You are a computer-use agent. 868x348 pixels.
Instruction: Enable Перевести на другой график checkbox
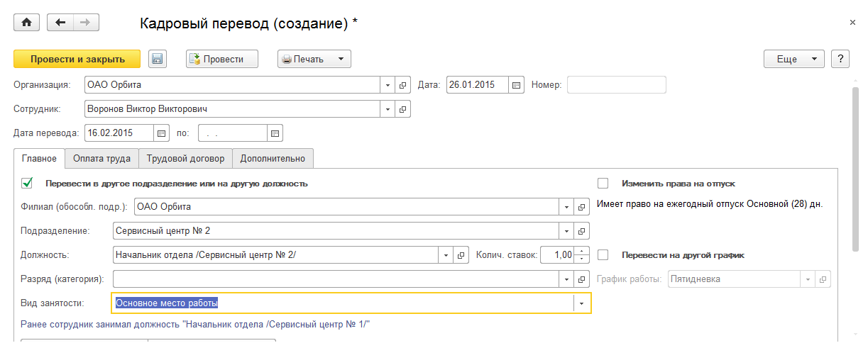click(x=603, y=254)
